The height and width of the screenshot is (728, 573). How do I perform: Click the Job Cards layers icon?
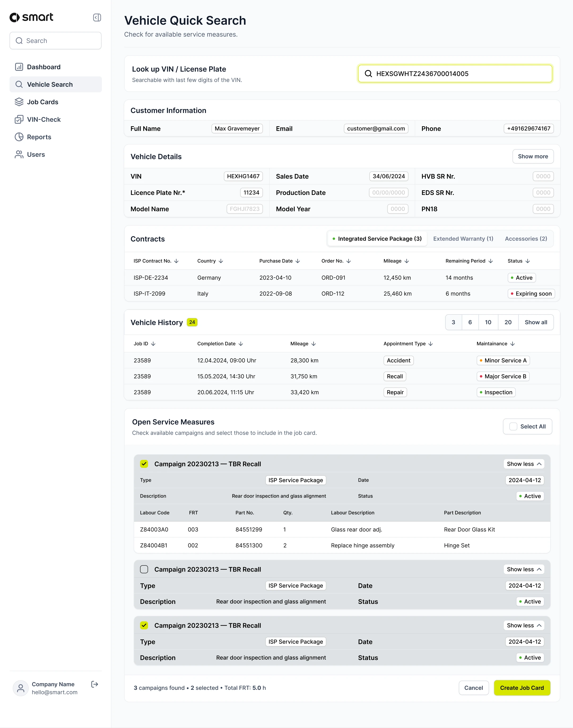pos(19,102)
